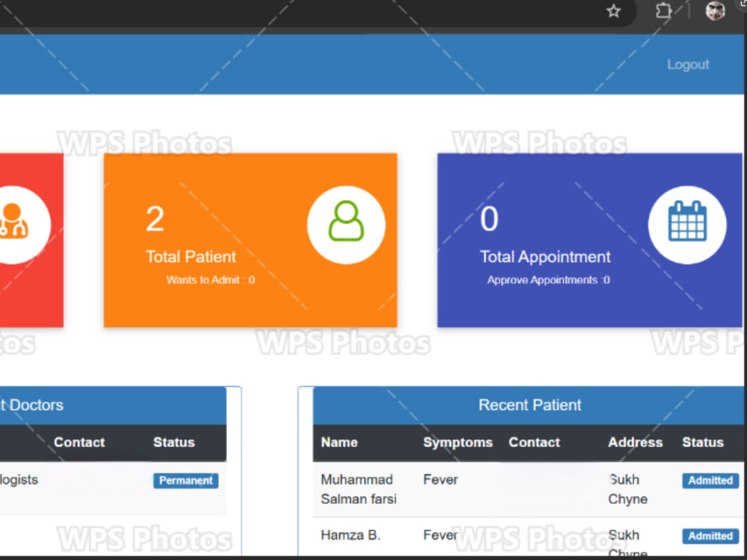This screenshot has width=747, height=560.
Task: Click Sukh Chyne address in Muhammad's row
Action: 627,489
